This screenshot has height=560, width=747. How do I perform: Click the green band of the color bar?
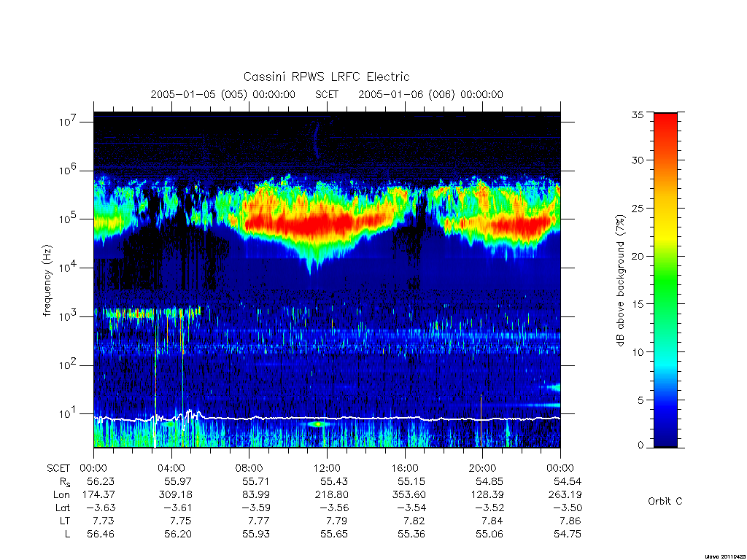pos(665,281)
